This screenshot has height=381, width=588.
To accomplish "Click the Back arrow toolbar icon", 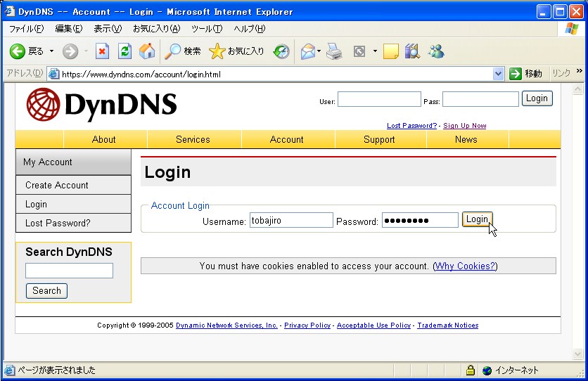I will click(x=18, y=51).
